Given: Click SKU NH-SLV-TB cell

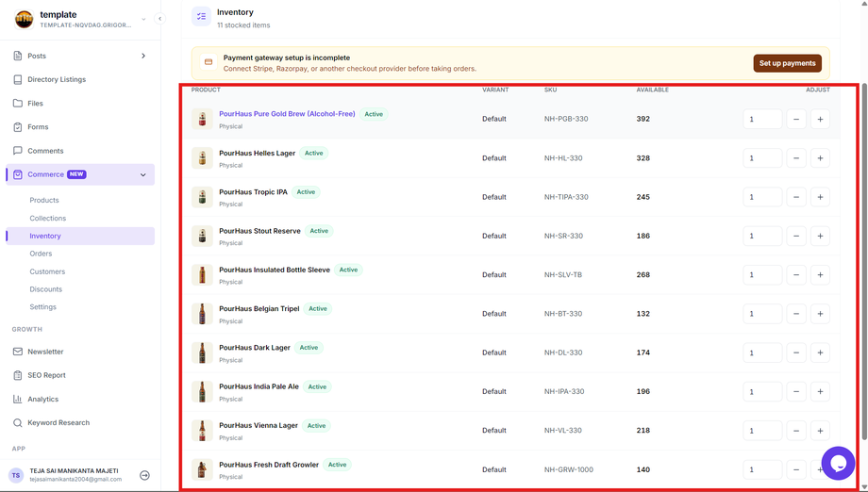Looking at the screenshot, I should point(563,274).
